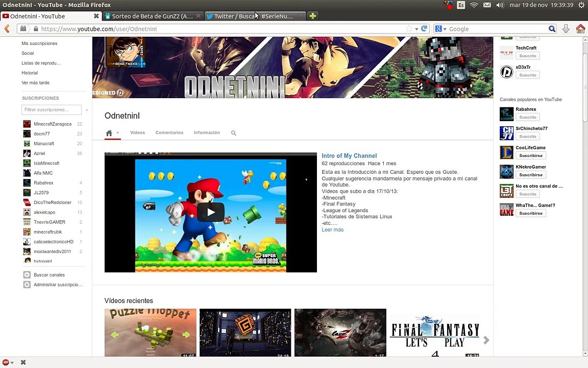Toggle the Suscrito button for TechCraft
Viewport: 588px width, 368px height.
click(x=528, y=56)
